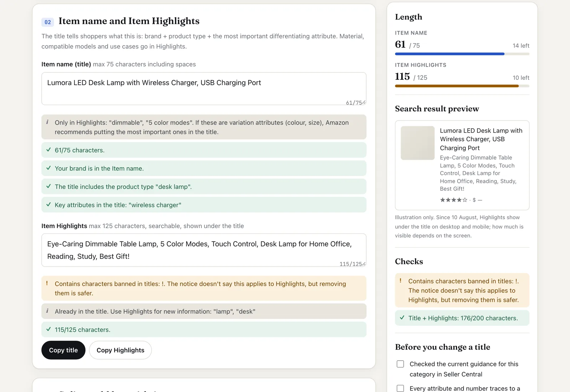Click the resize handle of the title textarea
The height and width of the screenshot is (392, 570).
[364, 103]
